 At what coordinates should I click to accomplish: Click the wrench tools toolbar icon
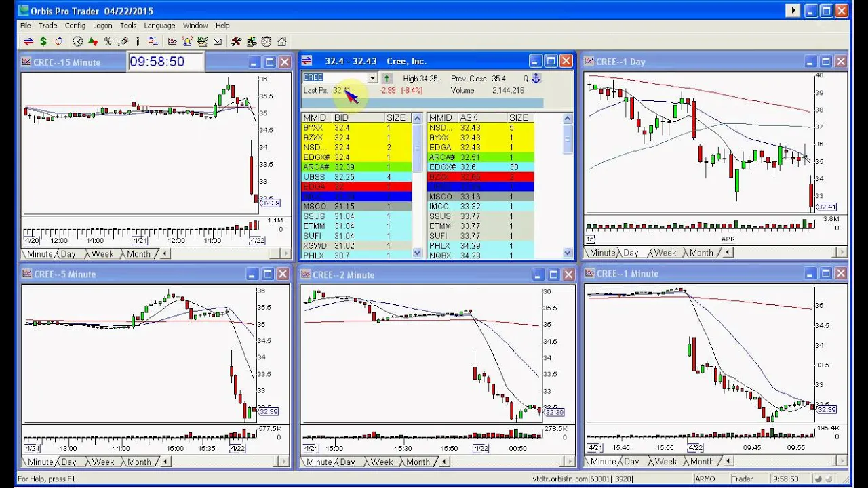(236, 41)
